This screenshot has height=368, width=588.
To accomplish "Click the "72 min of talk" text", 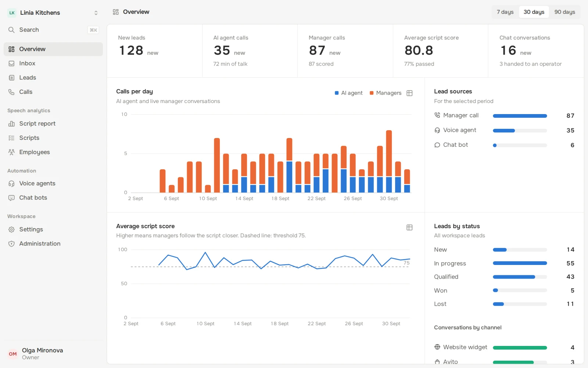I will click(x=230, y=64).
